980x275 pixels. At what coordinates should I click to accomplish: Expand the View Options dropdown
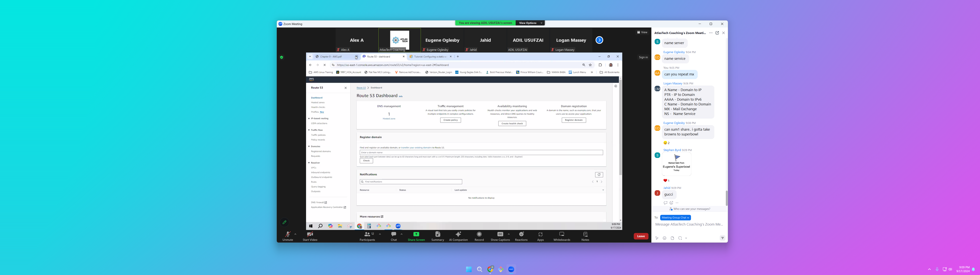tap(530, 23)
